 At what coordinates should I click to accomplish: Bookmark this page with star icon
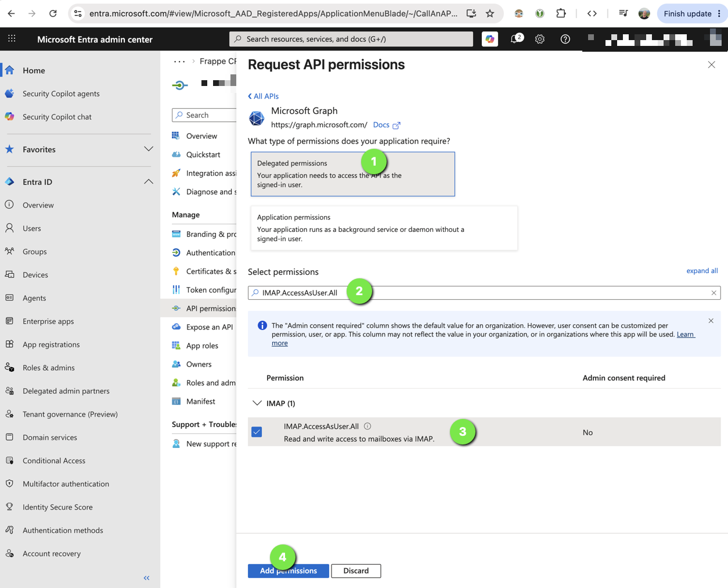490,13
